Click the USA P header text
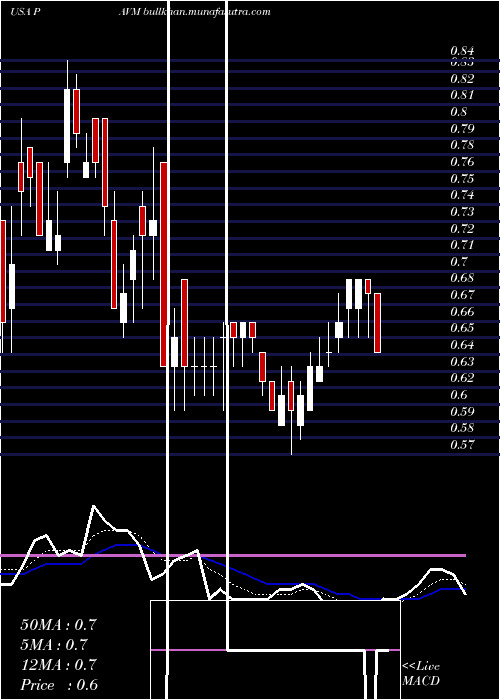The width and height of the screenshot is (500, 700). coord(25,12)
